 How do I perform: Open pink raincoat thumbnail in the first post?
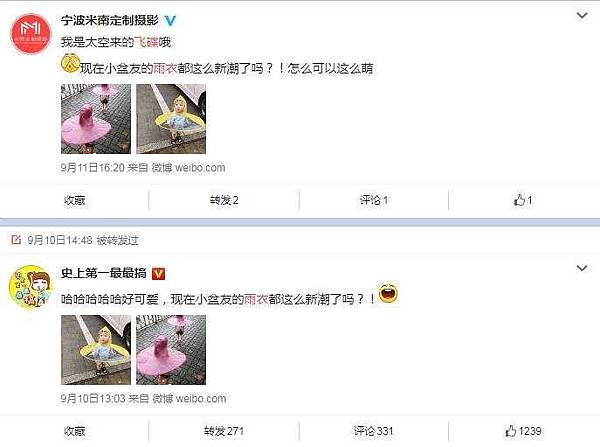(x=96, y=119)
